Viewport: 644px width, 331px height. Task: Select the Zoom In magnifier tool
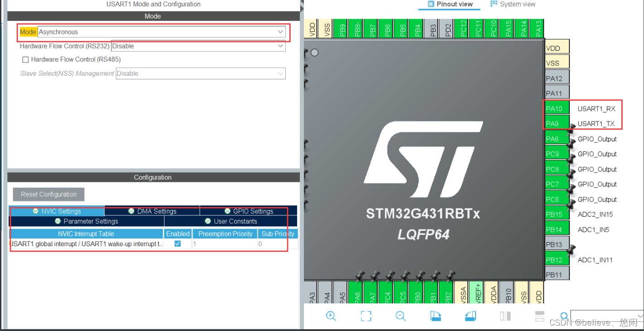pos(331,316)
